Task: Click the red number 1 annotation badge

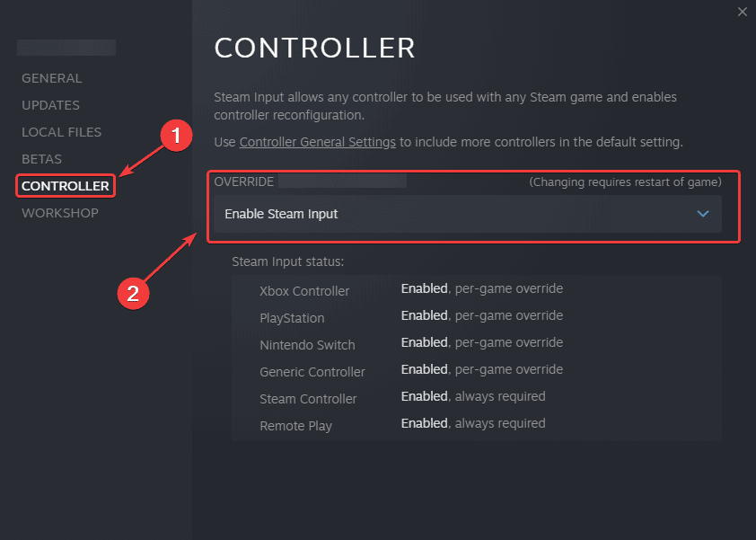Action: point(176,136)
